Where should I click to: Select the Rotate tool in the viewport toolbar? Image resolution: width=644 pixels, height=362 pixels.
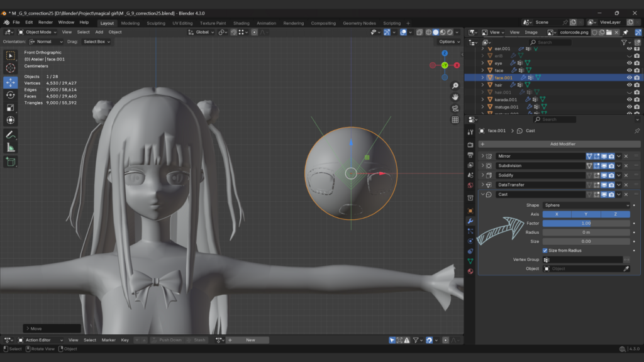[x=11, y=95]
